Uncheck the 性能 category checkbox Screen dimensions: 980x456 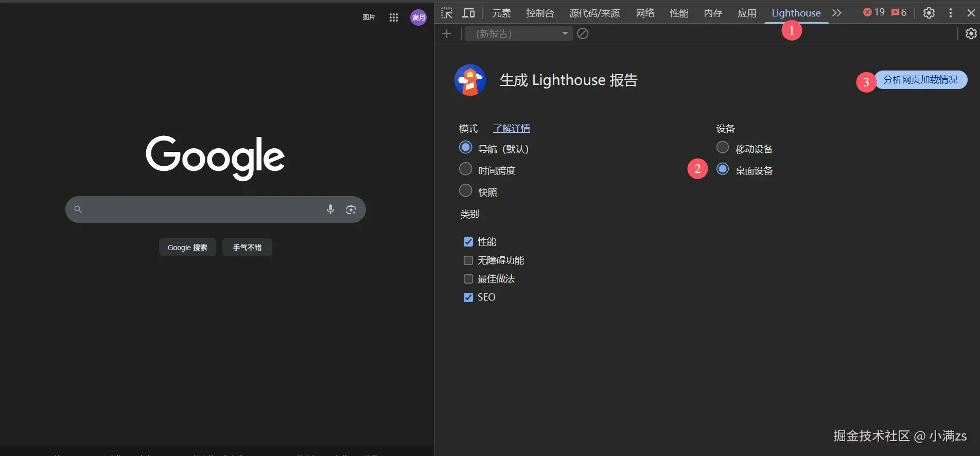tap(468, 242)
